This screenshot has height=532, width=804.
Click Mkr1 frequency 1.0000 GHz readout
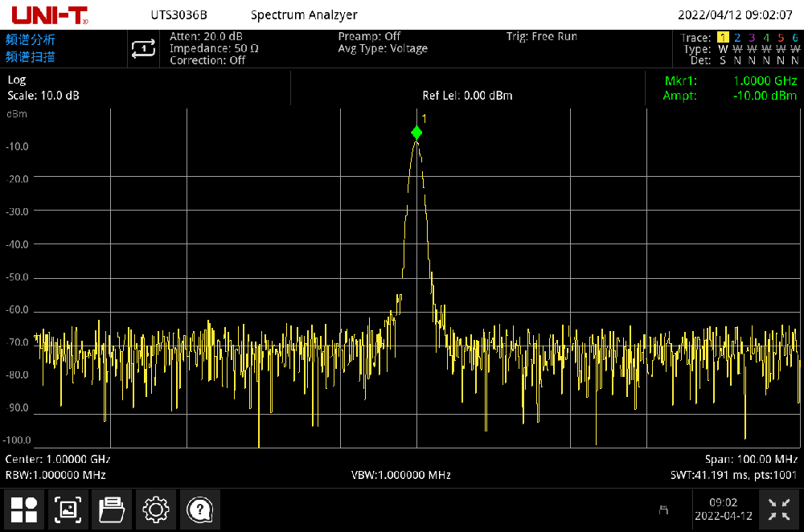click(765, 81)
